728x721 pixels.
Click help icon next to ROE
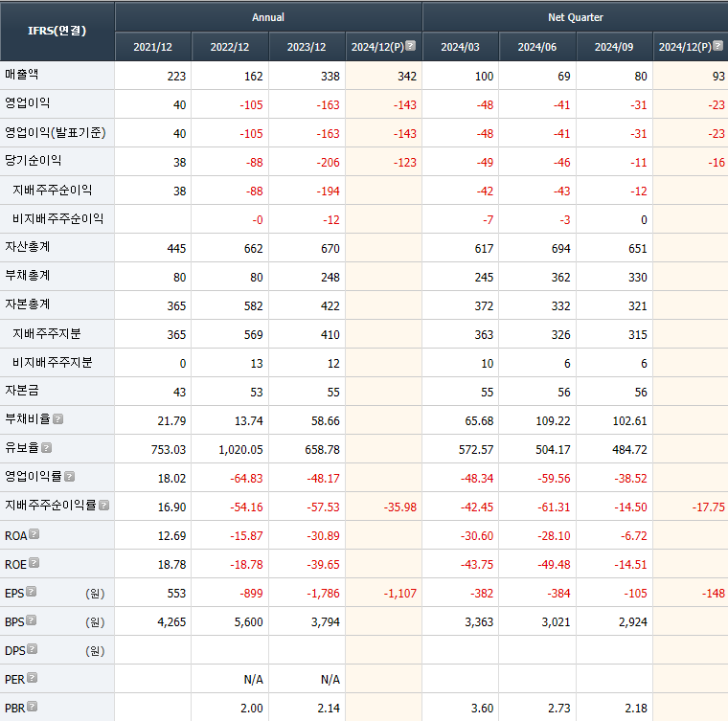coord(34,563)
